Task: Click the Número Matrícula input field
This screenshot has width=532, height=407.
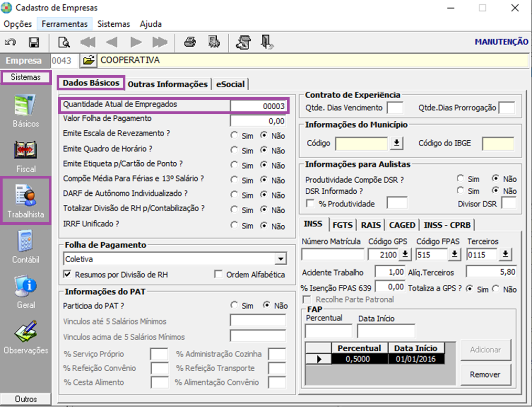Action: pos(333,255)
